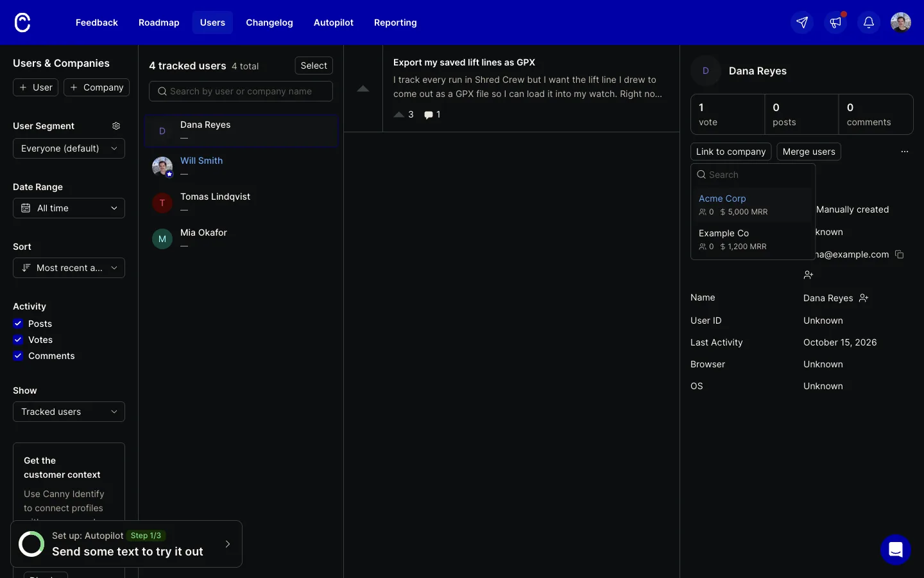Open the account profile avatar
This screenshot has height=578, width=924.
[901, 22]
